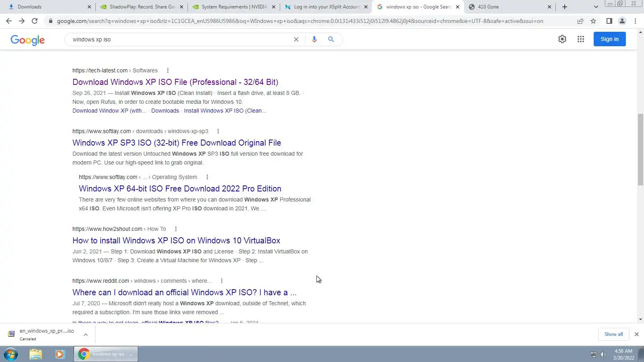Screen dimensions: 644x362
Task: Open Chrome's three-dot menu
Action: [635, 21]
